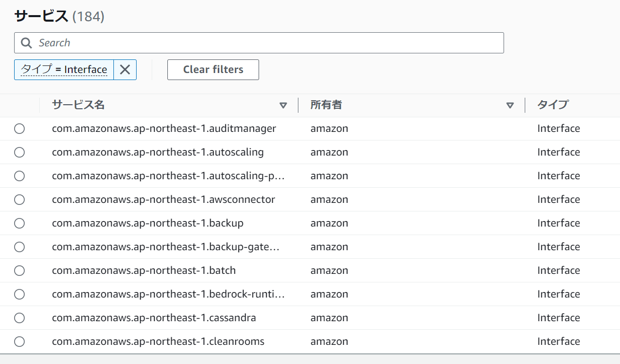The width and height of the screenshot is (620, 364).
Task: Click com.amazonaws.ap-northeast-1.auditmanager service name
Action: [164, 128]
